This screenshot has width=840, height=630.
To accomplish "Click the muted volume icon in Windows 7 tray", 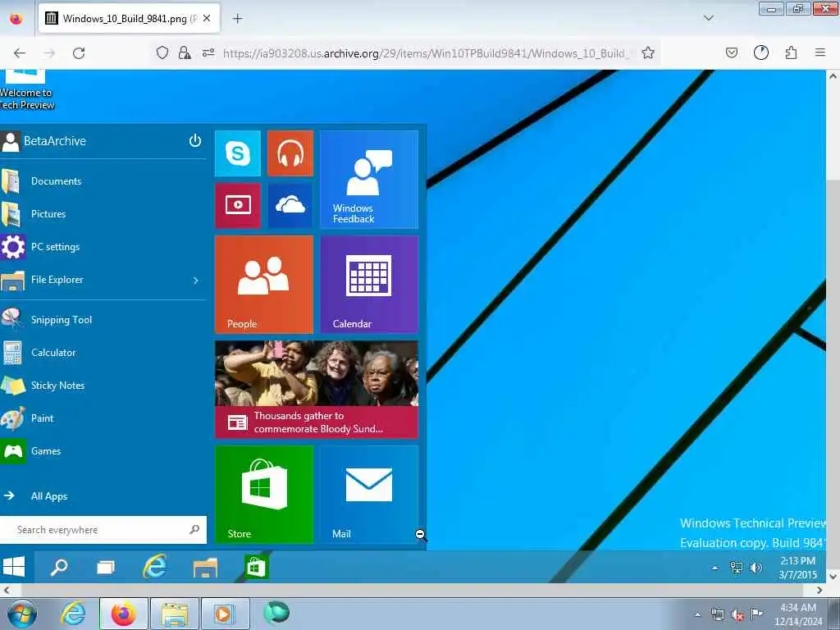I will pyautogui.click(x=737, y=614).
